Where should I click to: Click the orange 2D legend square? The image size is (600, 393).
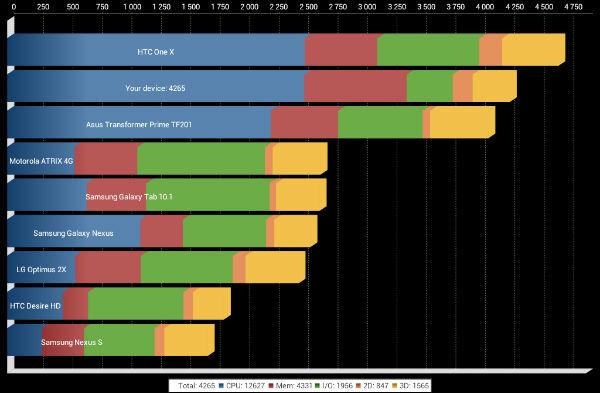(359, 385)
